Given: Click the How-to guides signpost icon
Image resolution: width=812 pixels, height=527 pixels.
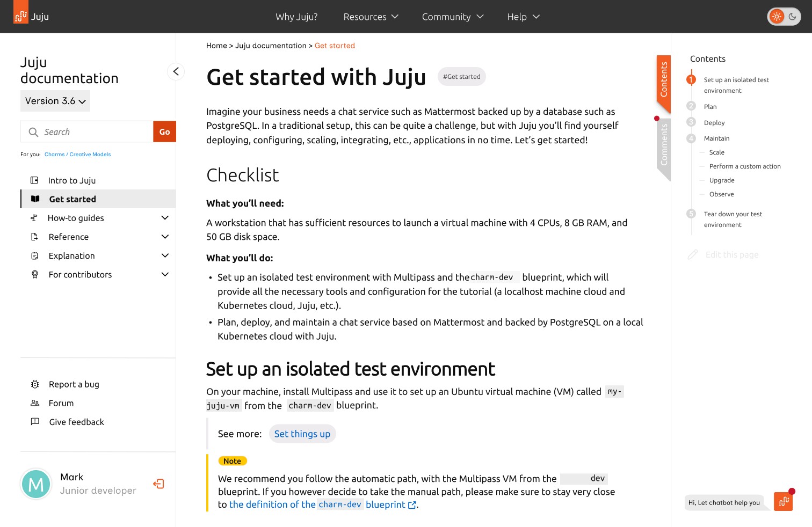Looking at the screenshot, I should click(34, 218).
